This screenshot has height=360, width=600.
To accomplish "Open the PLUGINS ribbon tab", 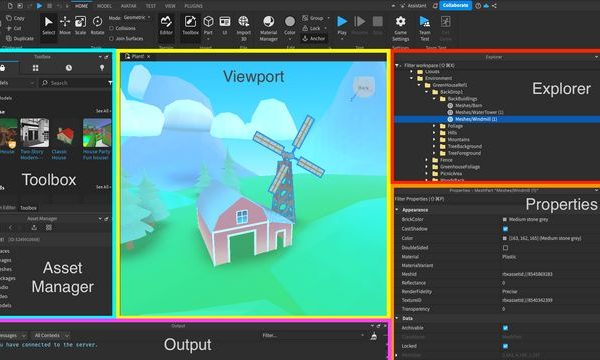I will [193, 6].
